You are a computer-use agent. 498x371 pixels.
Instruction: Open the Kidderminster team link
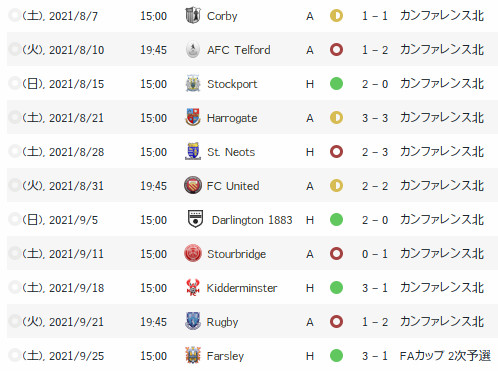[242, 288]
